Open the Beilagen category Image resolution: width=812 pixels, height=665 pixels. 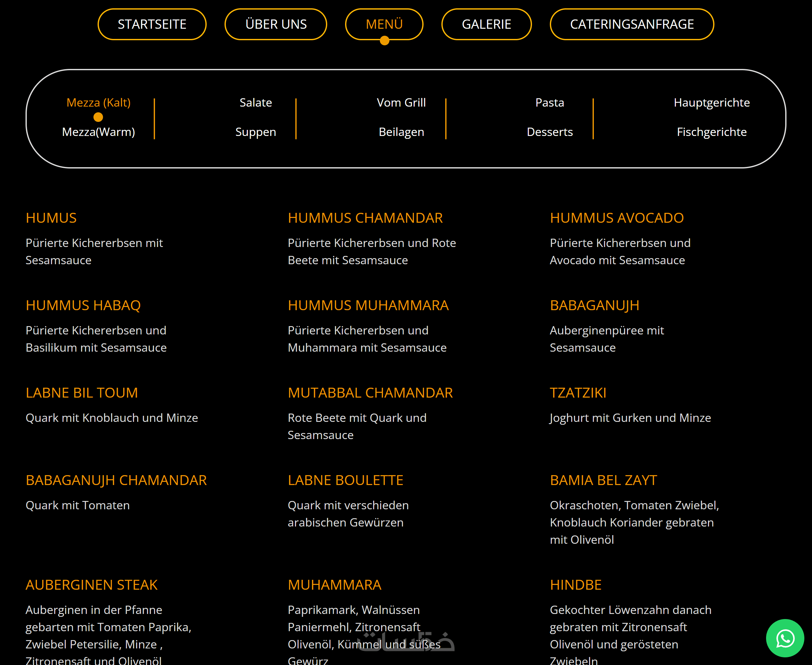pyautogui.click(x=401, y=132)
